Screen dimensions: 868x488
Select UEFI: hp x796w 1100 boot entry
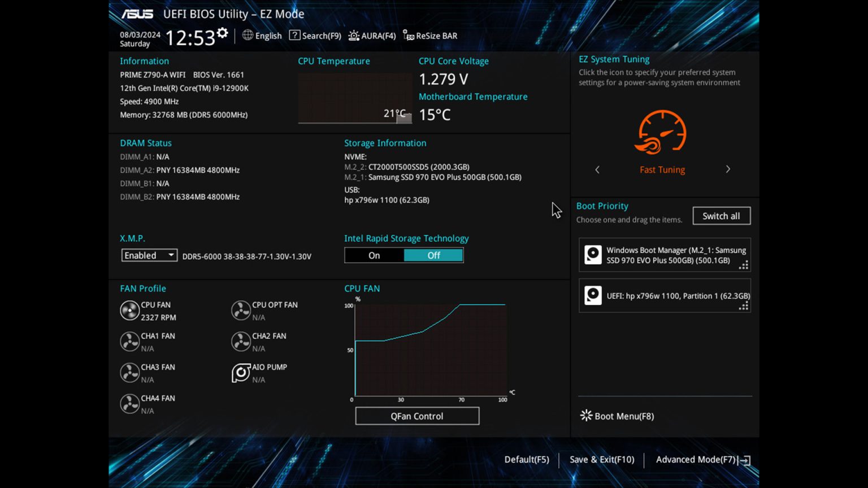(x=665, y=295)
